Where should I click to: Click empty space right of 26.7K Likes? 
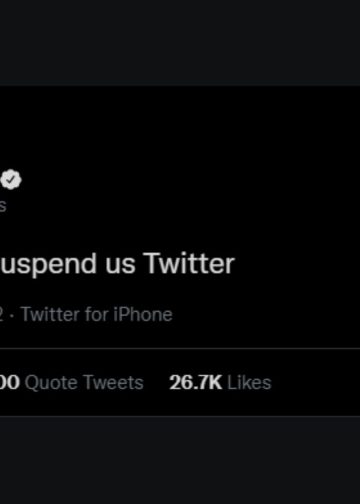pos(315,382)
